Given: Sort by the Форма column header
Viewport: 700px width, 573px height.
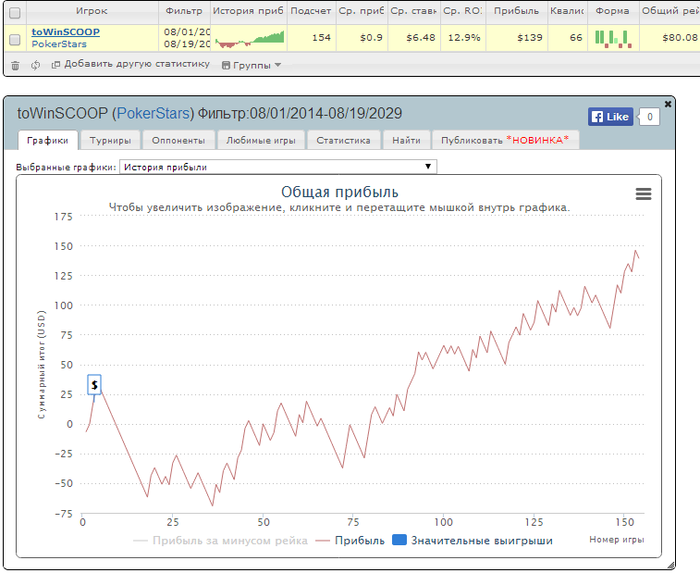Looking at the screenshot, I should coord(612,11).
